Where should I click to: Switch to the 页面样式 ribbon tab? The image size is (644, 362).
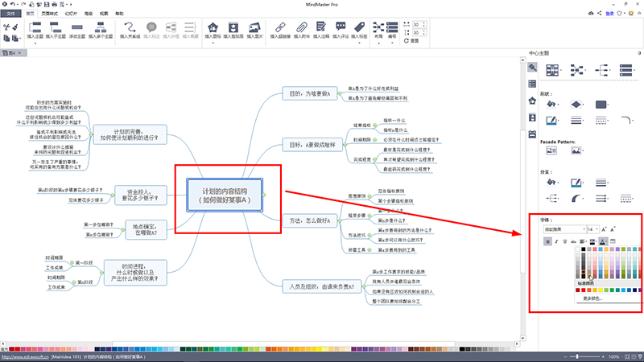point(49,14)
